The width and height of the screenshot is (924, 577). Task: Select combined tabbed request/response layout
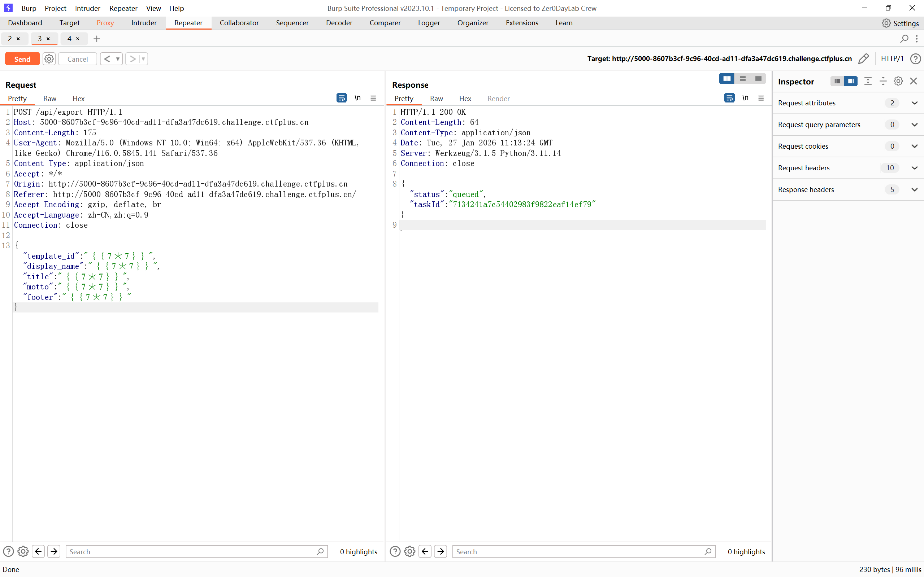pyautogui.click(x=758, y=79)
